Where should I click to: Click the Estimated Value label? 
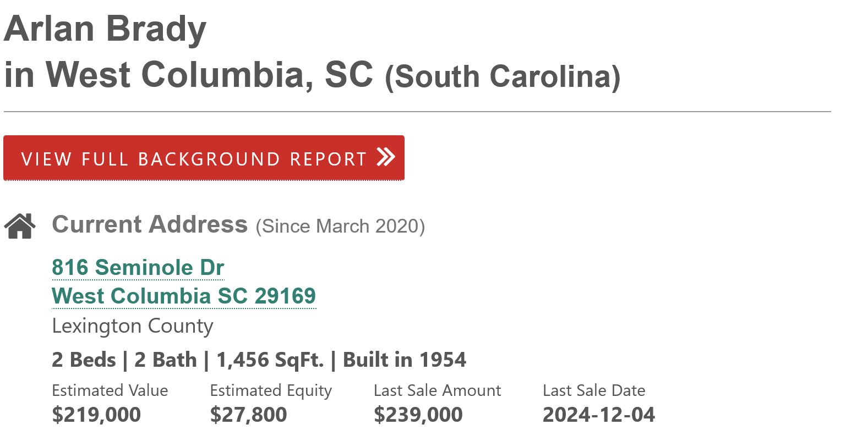tap(110, 390)
